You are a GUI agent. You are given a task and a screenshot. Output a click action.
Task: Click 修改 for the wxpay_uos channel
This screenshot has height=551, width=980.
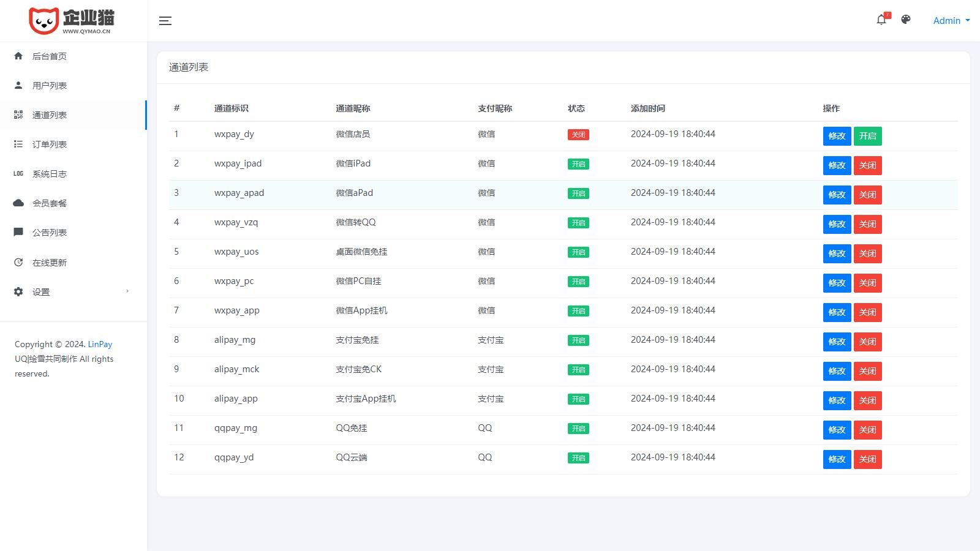pyautogui.click(x=837, y=253)
